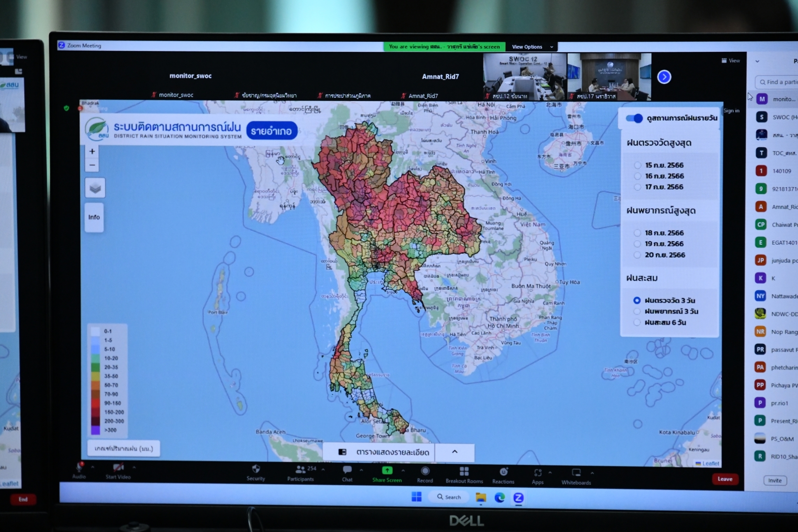Click the taskbar Search box
Image resolution: width=798 pixels, height=532 pixels.
point(449,497)
